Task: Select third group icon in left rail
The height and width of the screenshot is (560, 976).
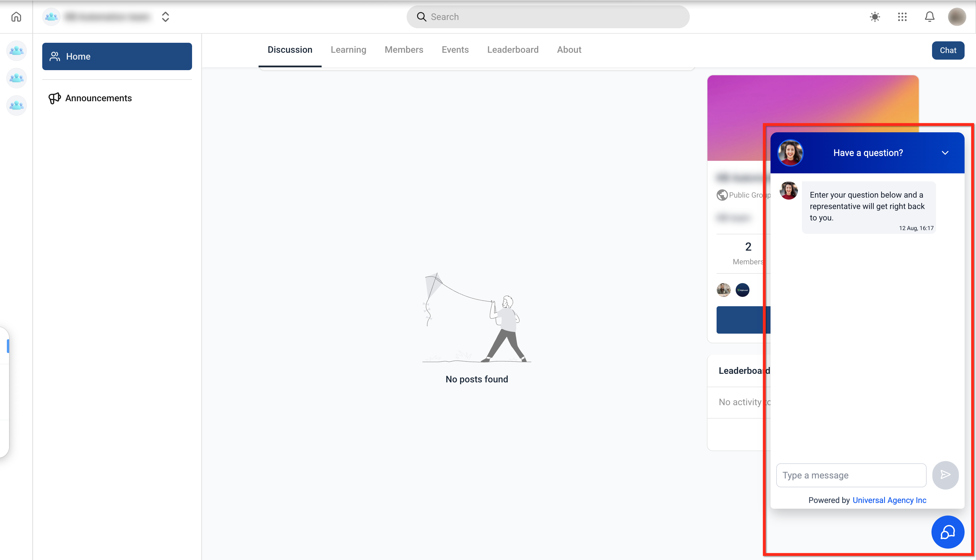Action: (17, 105)
